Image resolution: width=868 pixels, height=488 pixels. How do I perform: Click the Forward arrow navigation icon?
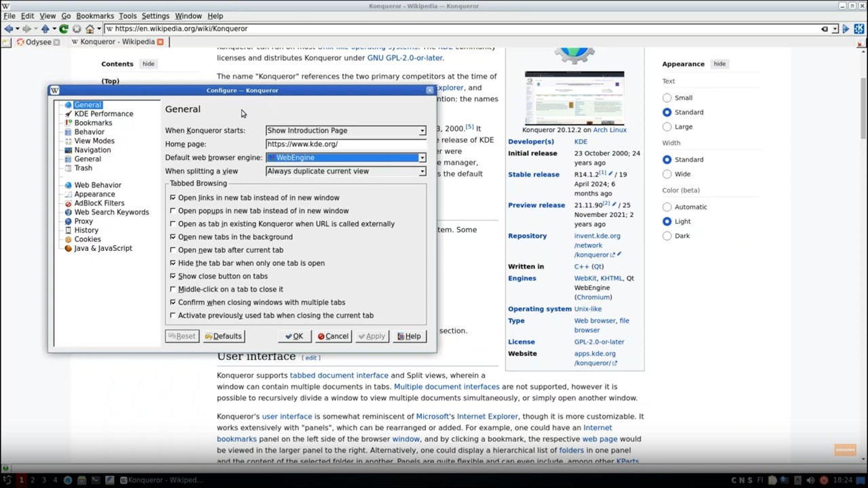[x=27, y=28]
